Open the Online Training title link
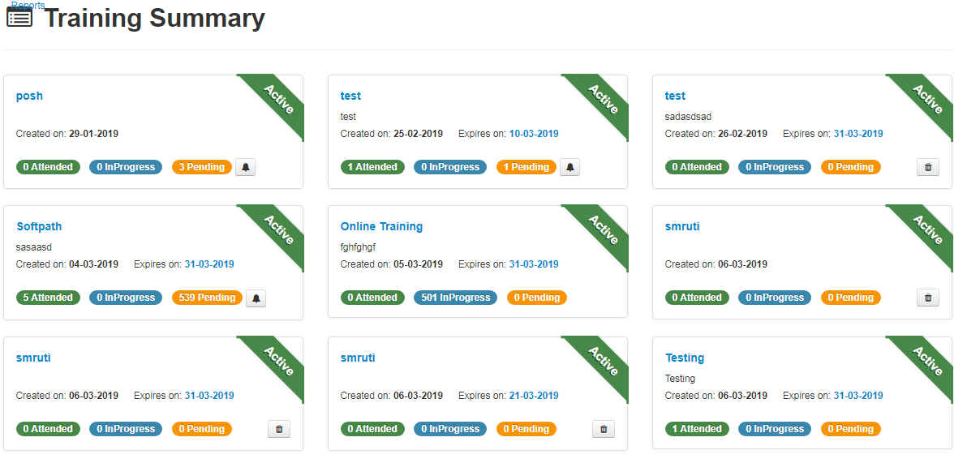Screen dimensions: 980x463 [381, 226]
